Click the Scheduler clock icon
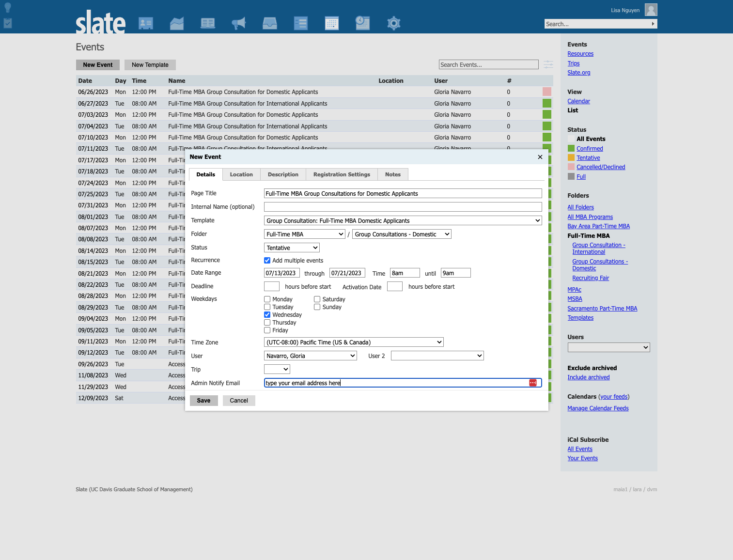 (x=363, y=23)
